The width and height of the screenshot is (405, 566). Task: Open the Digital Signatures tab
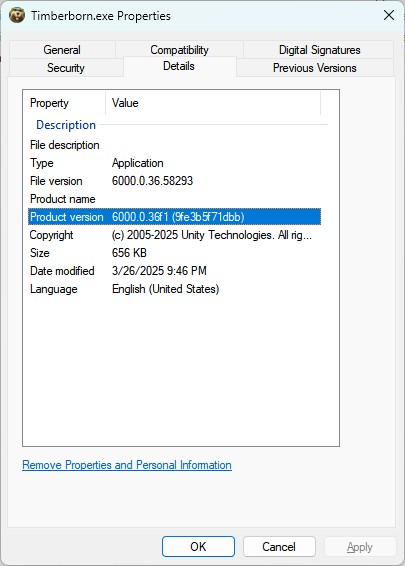tap(319, 50)
